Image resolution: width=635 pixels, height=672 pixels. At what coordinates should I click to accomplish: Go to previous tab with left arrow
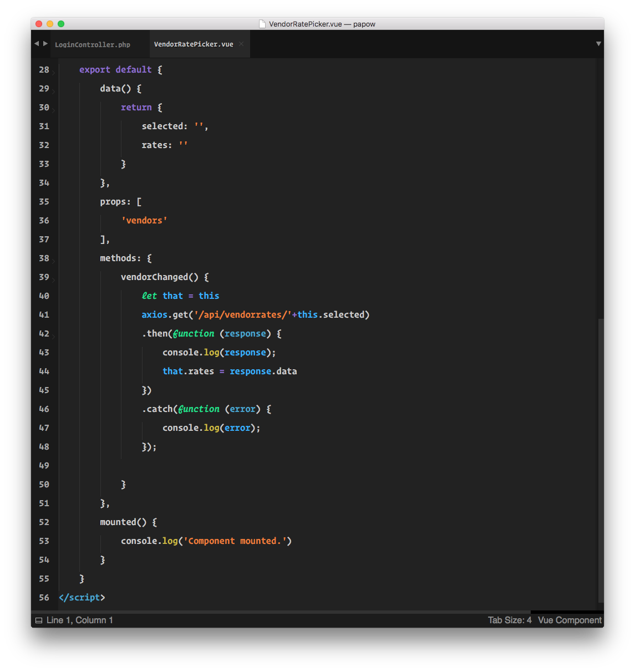[x=37, y=44]
